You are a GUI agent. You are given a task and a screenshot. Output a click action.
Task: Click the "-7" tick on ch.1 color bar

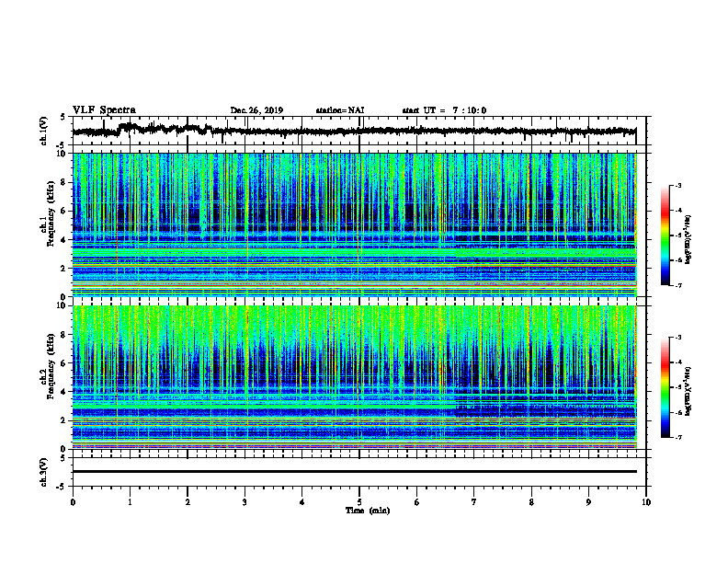tap(678, 285)
